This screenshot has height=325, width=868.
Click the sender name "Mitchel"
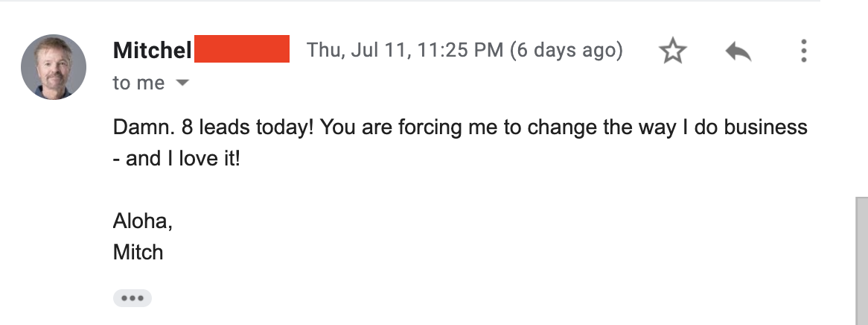coord(153,51)
